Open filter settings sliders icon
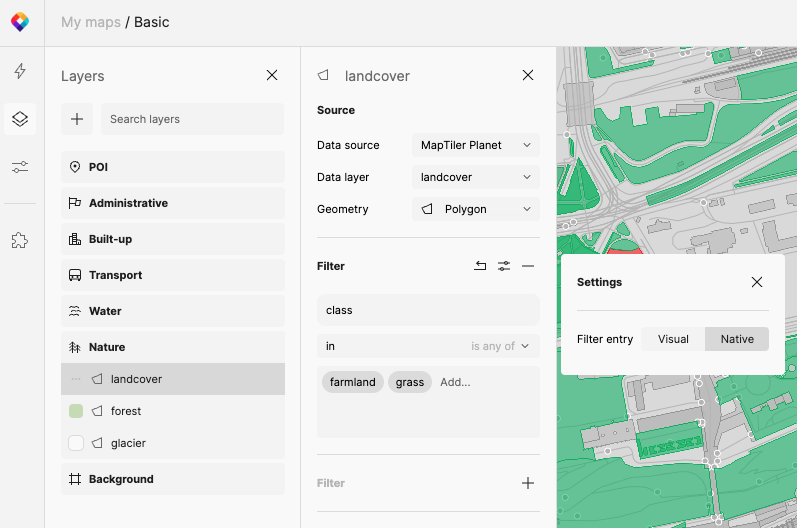The width and height of the screenshot is (797, 528). point(504,266)
